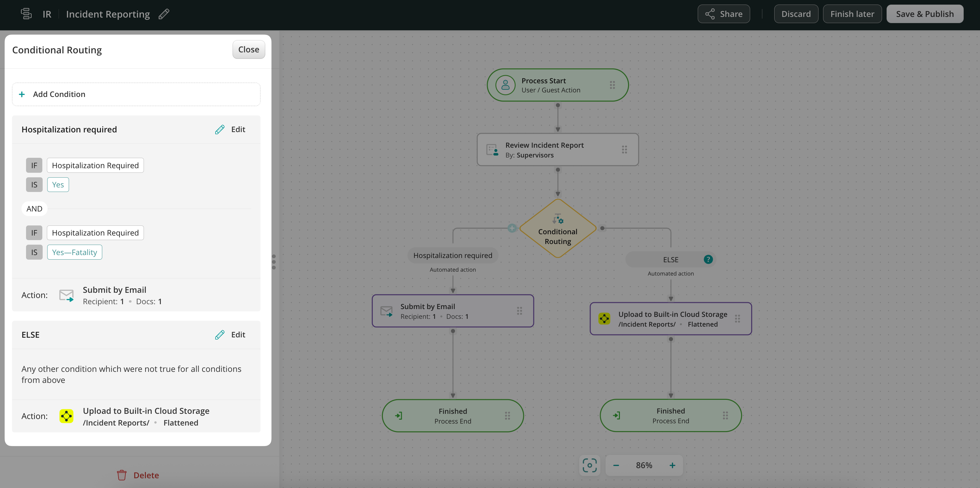Close the Conditional Routing panel

coord(248,49)
